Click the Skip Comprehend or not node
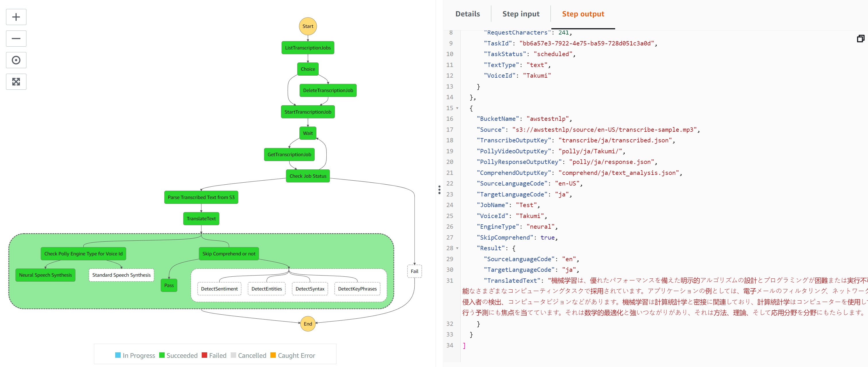868x367 pixels. tap(229, 254)
